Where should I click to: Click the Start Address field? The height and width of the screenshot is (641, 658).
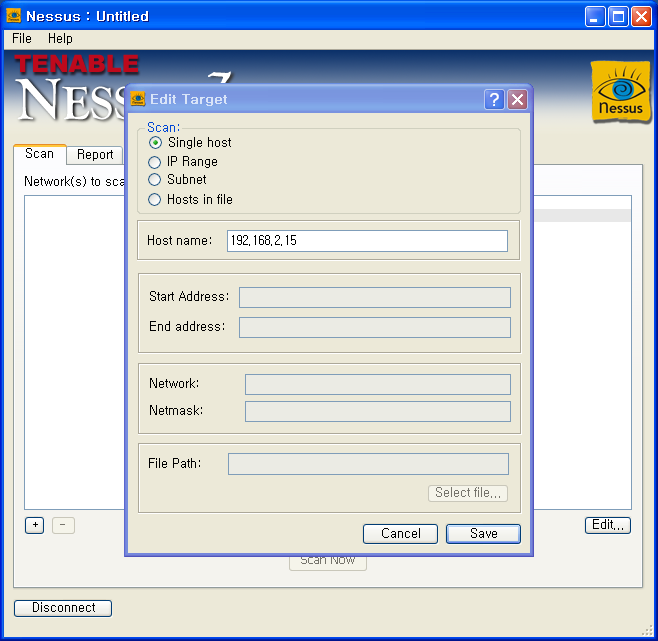pos(375,297)
